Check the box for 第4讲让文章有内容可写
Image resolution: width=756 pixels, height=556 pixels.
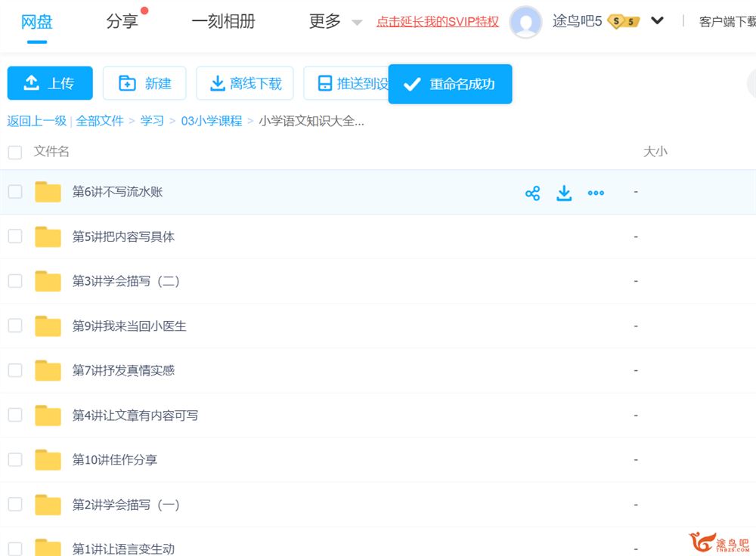(x=15, y=415)
